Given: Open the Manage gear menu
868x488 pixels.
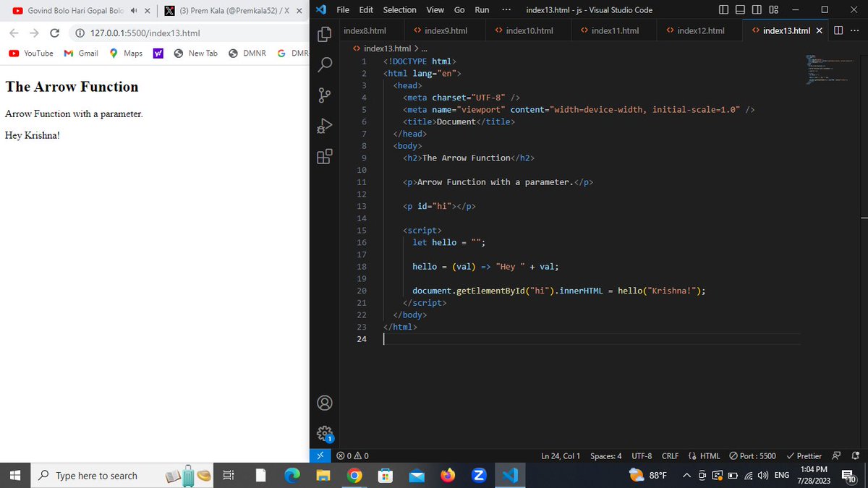Looking at the screenshot, I should (325, 434).
